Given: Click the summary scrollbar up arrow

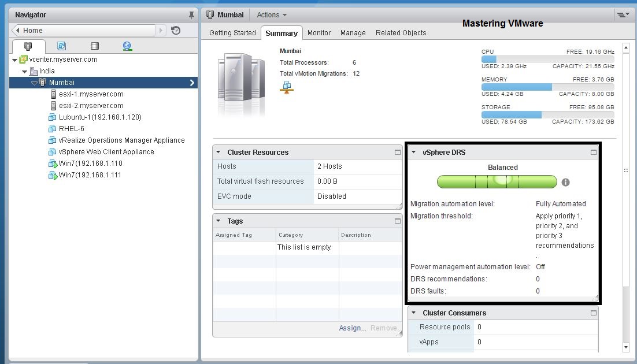Looking at the screenshot, I should click(x=625, y=47).
